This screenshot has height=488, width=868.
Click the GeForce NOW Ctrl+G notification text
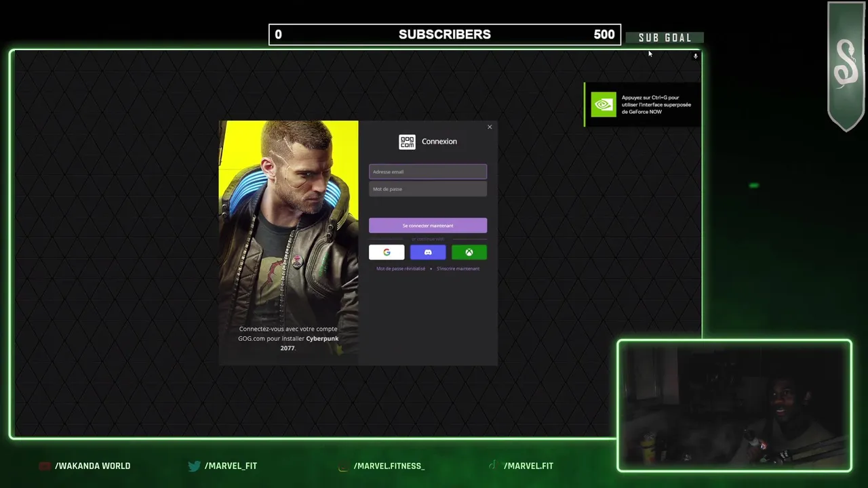tap(656, 104)
